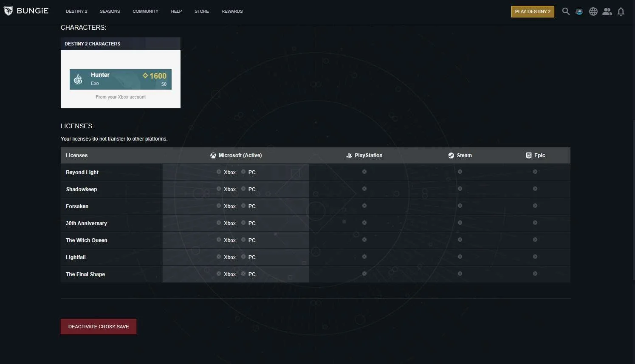Click the 'Forsaken' license name
This screenshot has height=364, width=635.
pos(77,206)
